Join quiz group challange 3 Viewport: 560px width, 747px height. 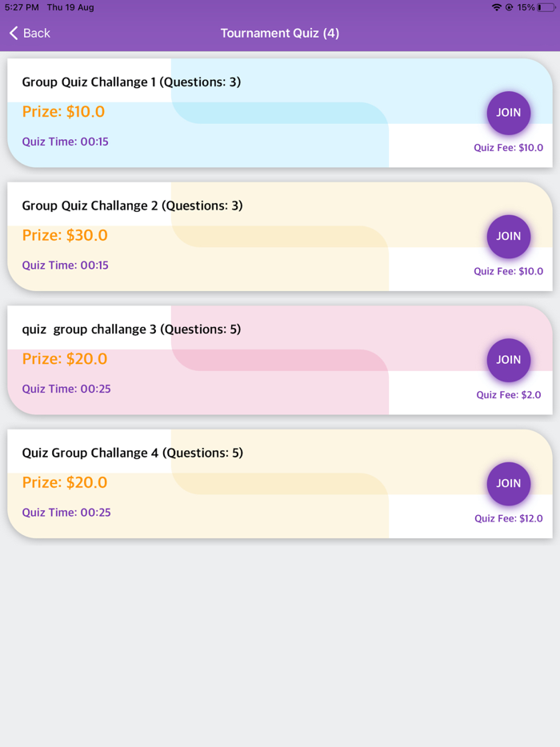(x=509, y=360)
